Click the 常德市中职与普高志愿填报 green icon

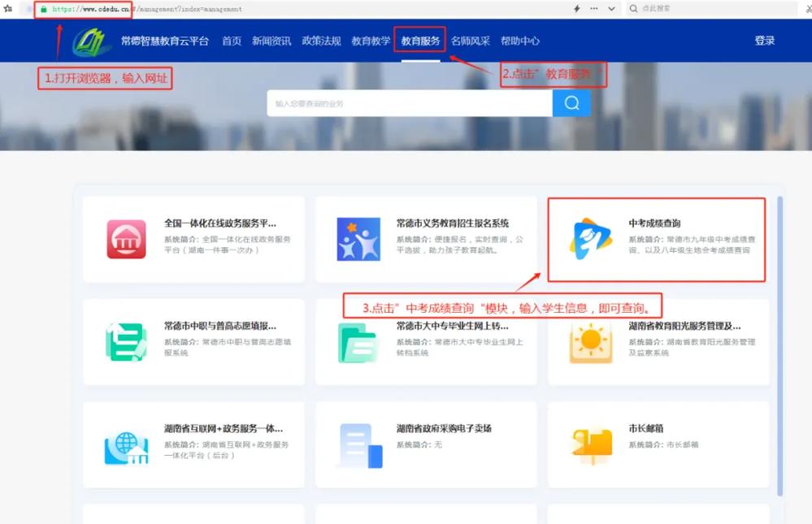(x=126, y=342)
